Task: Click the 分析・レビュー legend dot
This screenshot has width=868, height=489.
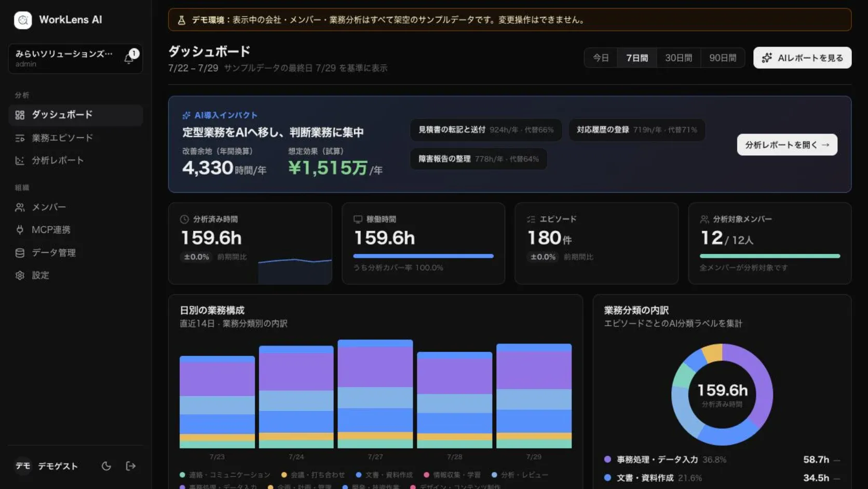Action: point(494,475)
